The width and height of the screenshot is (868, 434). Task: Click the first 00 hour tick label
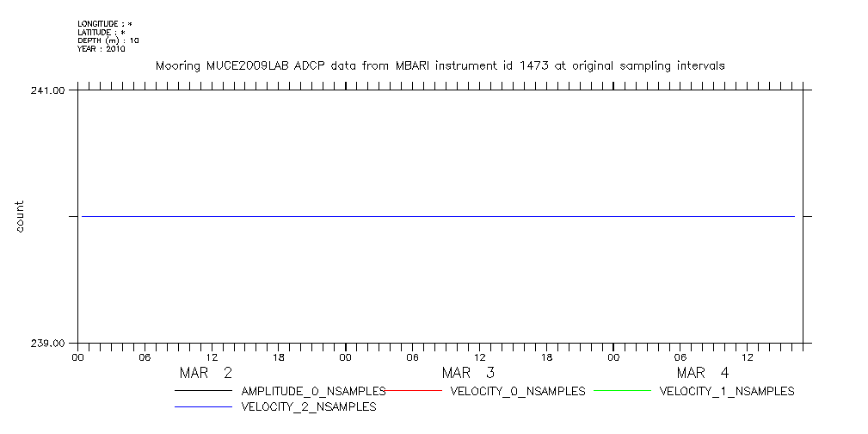[77, 356]
